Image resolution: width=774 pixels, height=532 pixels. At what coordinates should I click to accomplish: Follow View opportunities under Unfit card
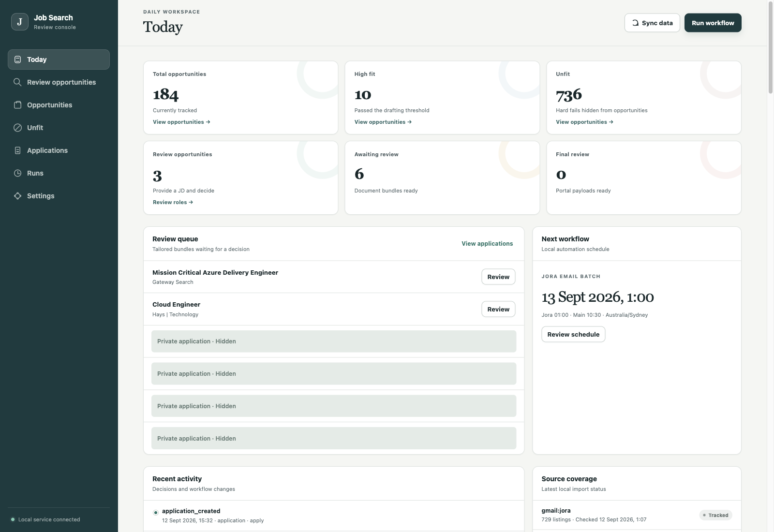pyautogui.click(x=584, y=122)
